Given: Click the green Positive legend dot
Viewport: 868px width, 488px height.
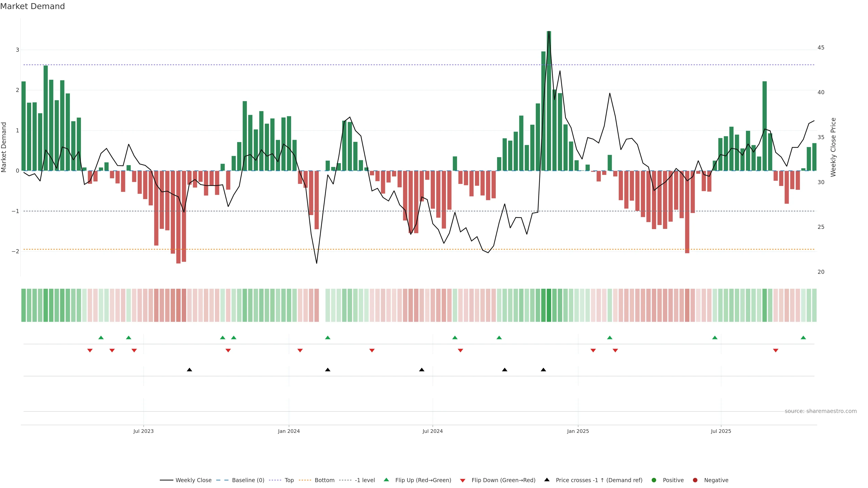Looking at the screenshot, I should pos(654,480).
